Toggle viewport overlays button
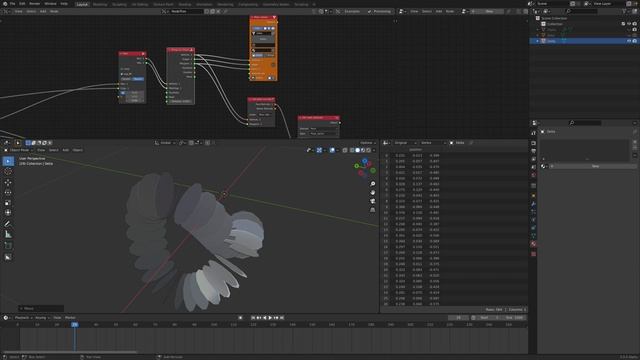The height and width of the screenshot is (360, 640). [x=332, y=150]
